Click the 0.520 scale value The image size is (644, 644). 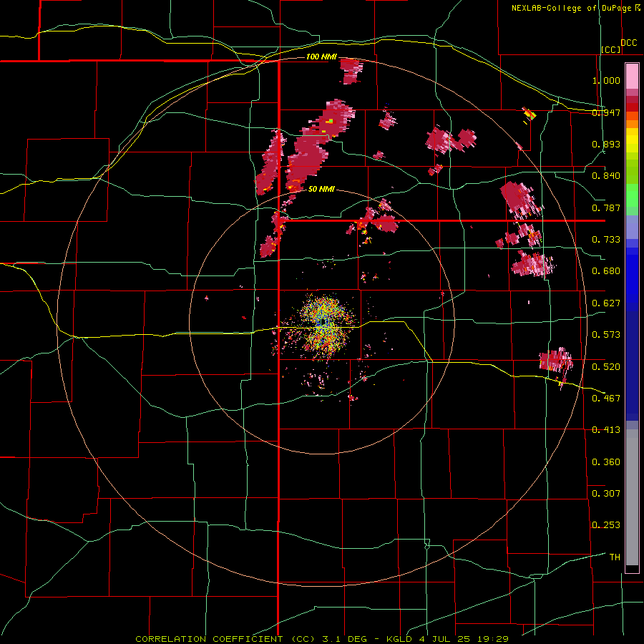coord(606,366)
